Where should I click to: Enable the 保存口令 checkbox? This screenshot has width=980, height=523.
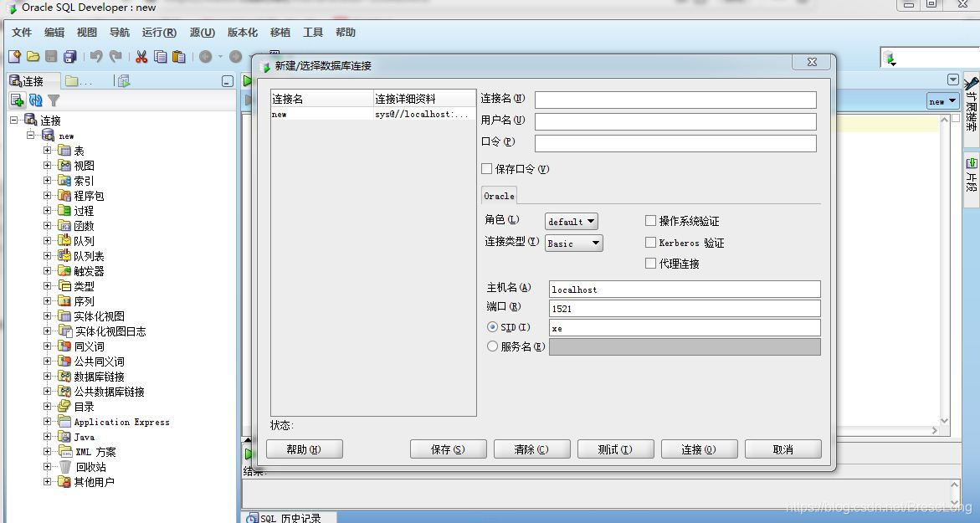point(487,169)
